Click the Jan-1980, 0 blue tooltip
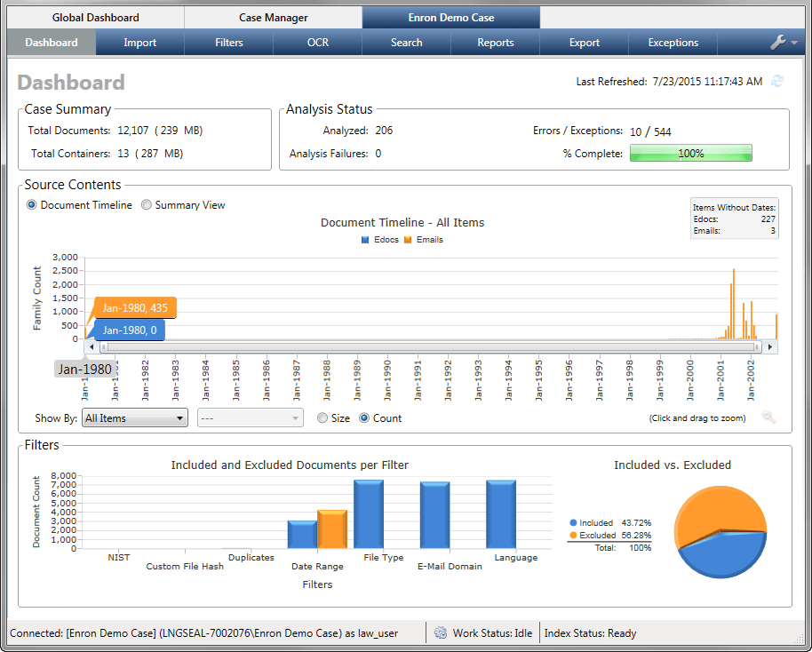Screen dimensions: 812x652 coord(130,330)
